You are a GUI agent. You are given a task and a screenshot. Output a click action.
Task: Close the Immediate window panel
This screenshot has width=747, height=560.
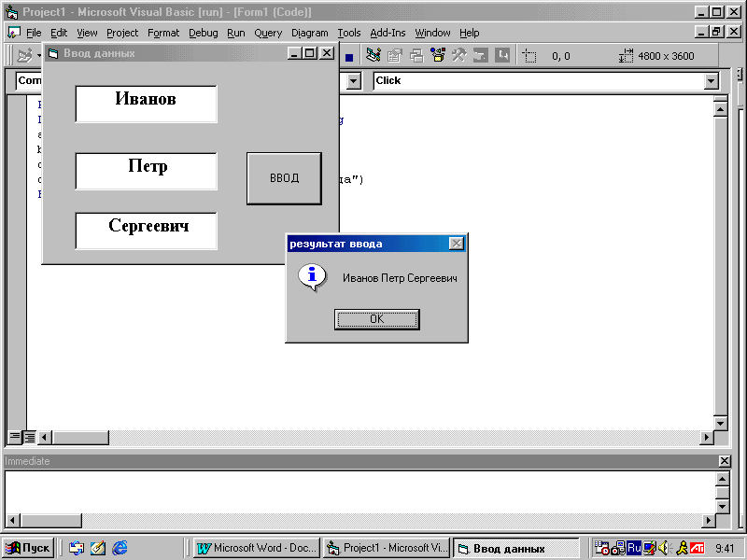[x=725, y=461]
